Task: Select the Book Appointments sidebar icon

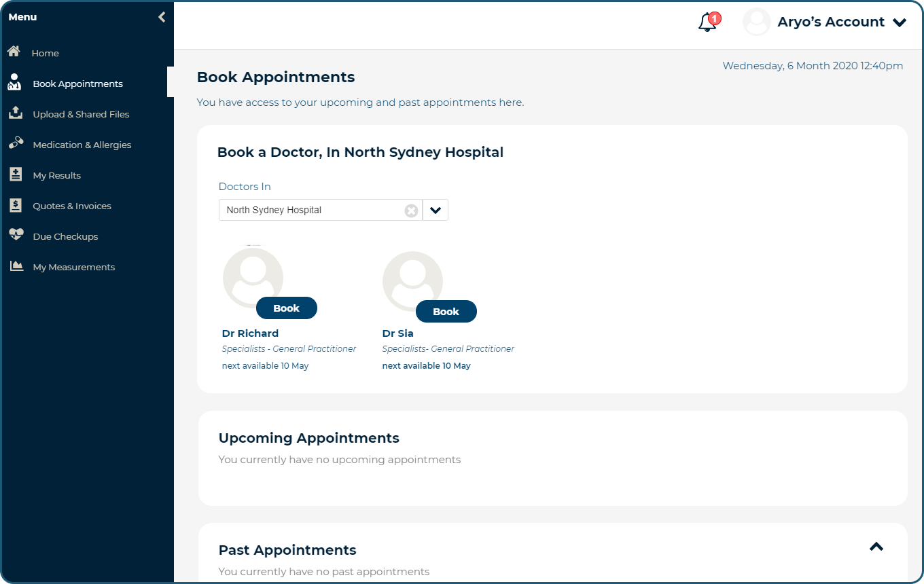Action: tap(14, 82)
